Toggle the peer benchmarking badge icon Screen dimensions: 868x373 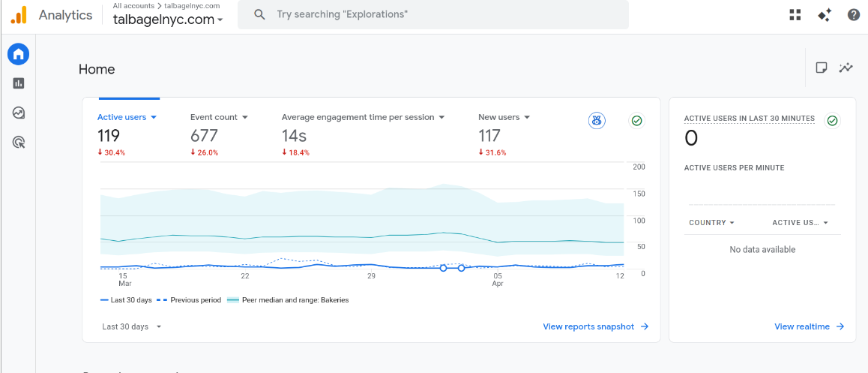coord(596,120)
